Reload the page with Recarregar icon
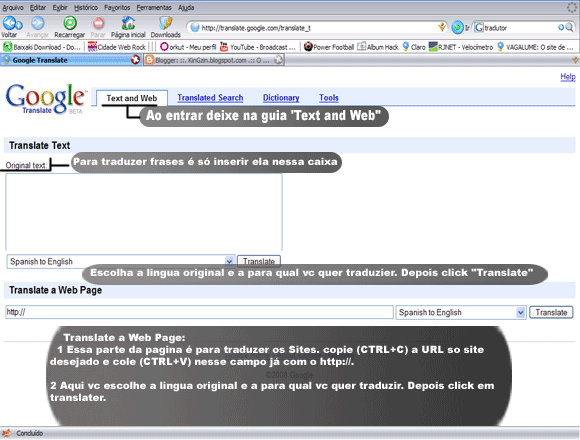 pos(70,23)
